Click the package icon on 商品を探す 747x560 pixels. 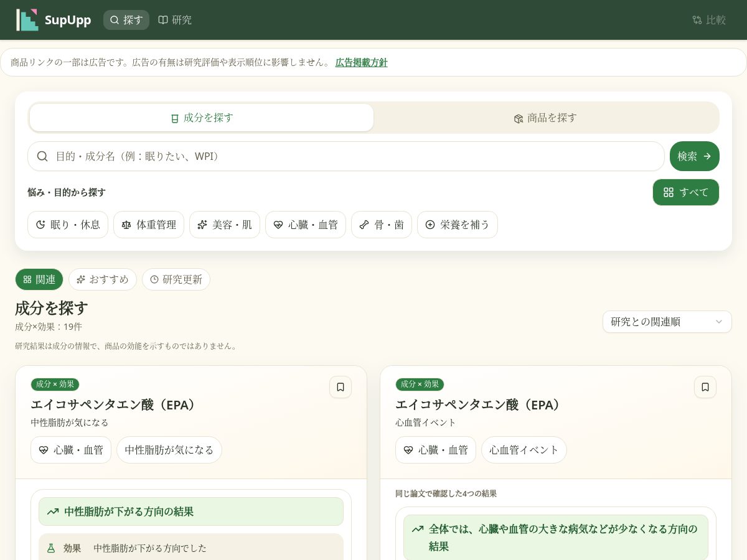point(519,118)
